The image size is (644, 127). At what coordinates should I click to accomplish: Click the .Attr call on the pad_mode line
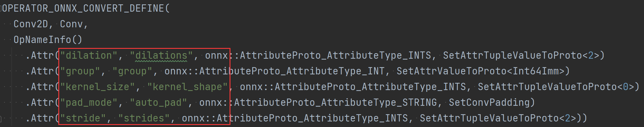pyautogui.click(x=42, y=103)
